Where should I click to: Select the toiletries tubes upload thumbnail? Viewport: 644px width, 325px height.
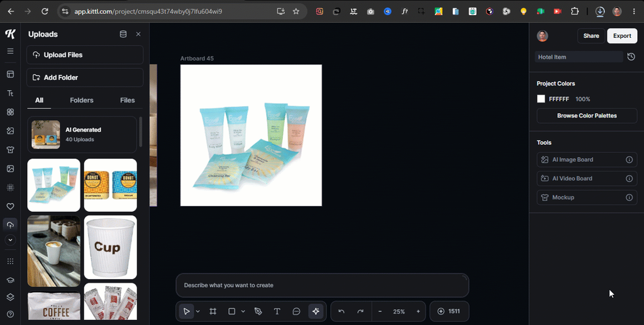54,185
